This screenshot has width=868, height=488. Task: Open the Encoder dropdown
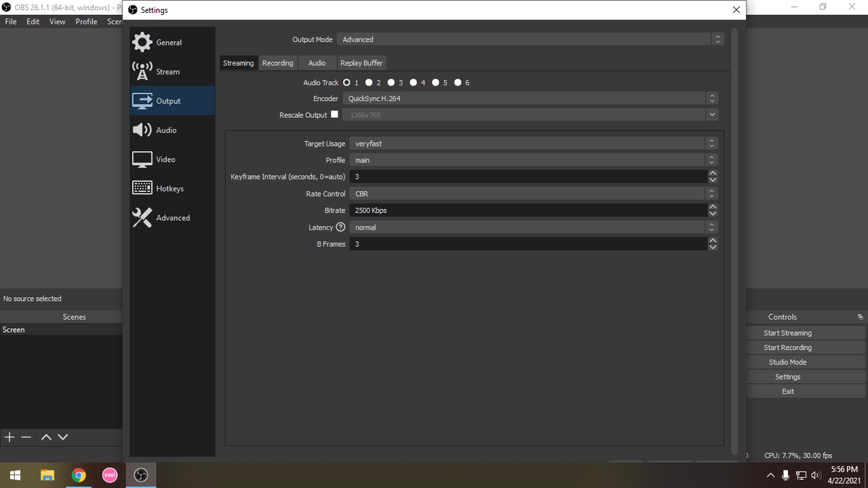530,98
